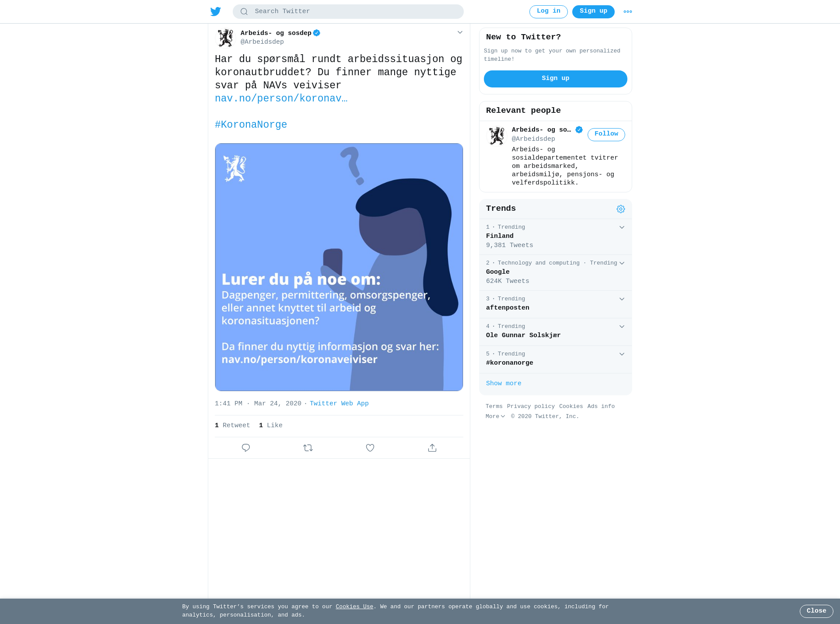This screenshot has height=624, width=840.
Task: Open Trends settings gear icon
Action: pyautogui.click(x=621, y=209)
